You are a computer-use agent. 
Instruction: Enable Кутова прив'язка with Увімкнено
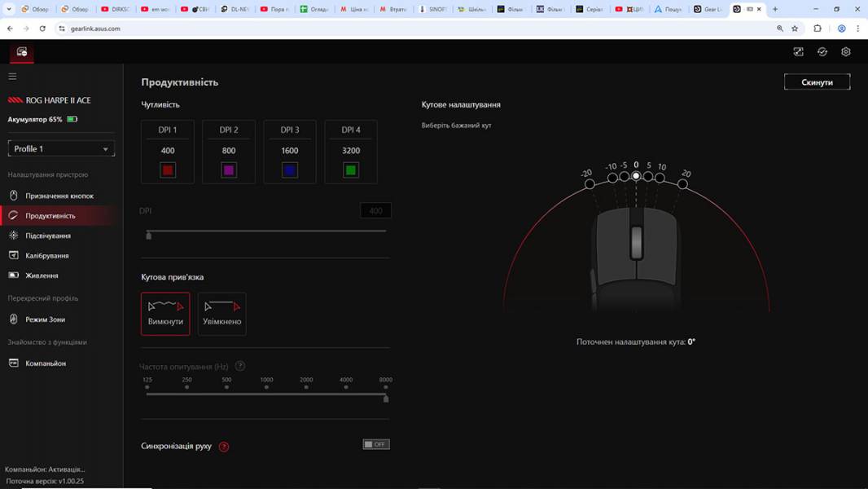tap(221, 313)
